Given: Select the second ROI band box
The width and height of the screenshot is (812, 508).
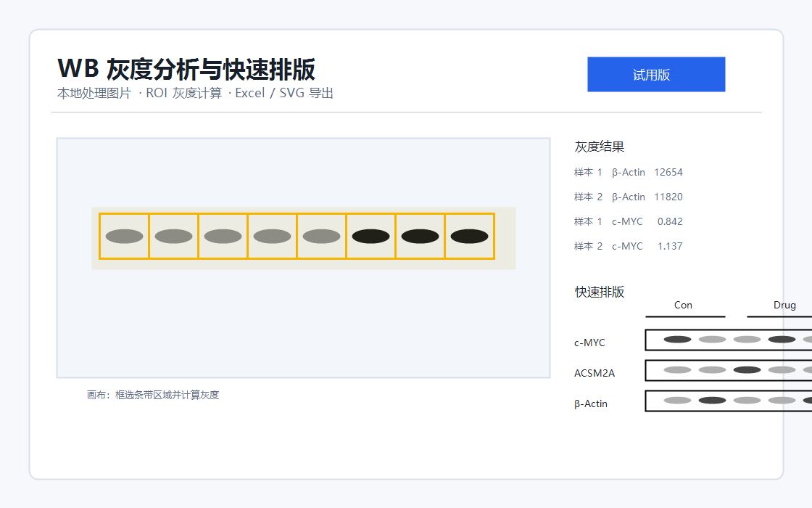Looking at the screenshot, I should [173, 237].
